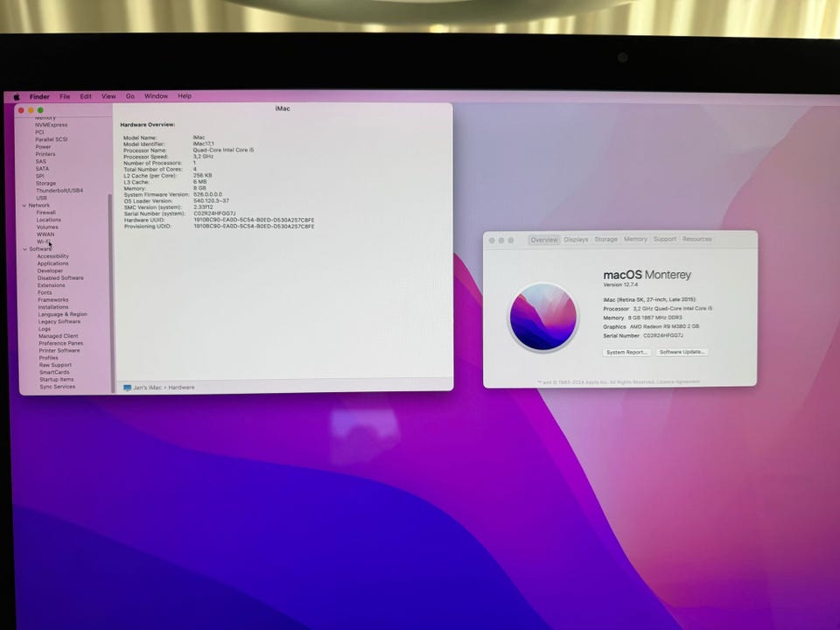Image resolution: width=840 pixels, height=630 pixels.
Task: Click the System Report... button
Action: coord(626,353)
